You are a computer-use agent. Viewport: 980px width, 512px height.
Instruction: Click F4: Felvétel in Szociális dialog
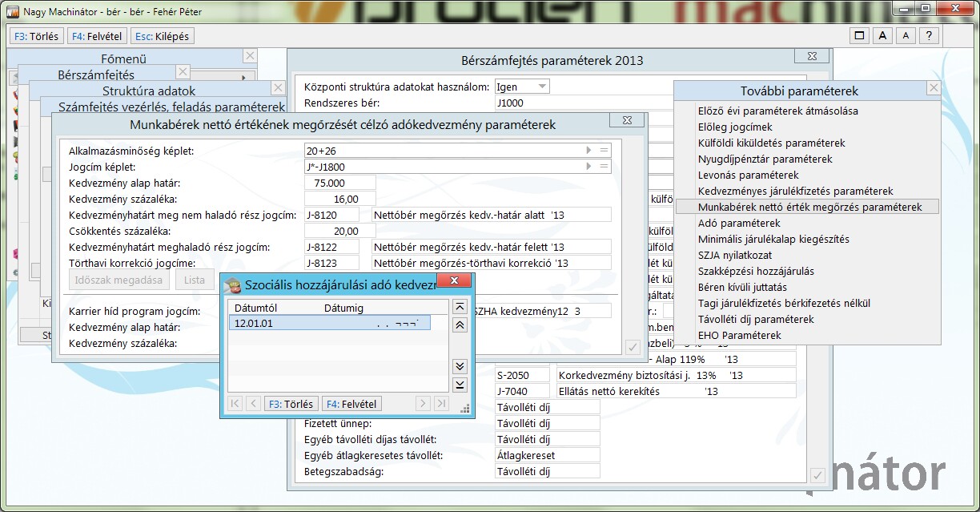(351, 404)
